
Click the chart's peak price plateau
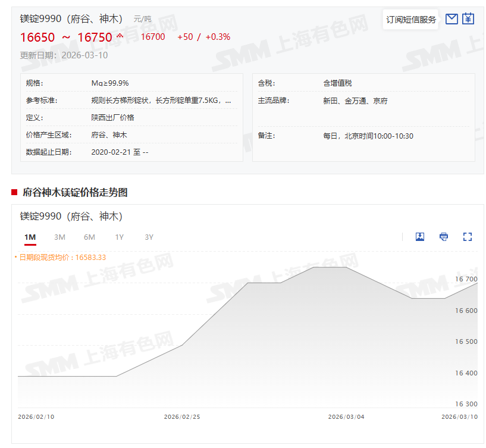click(330, 268)
